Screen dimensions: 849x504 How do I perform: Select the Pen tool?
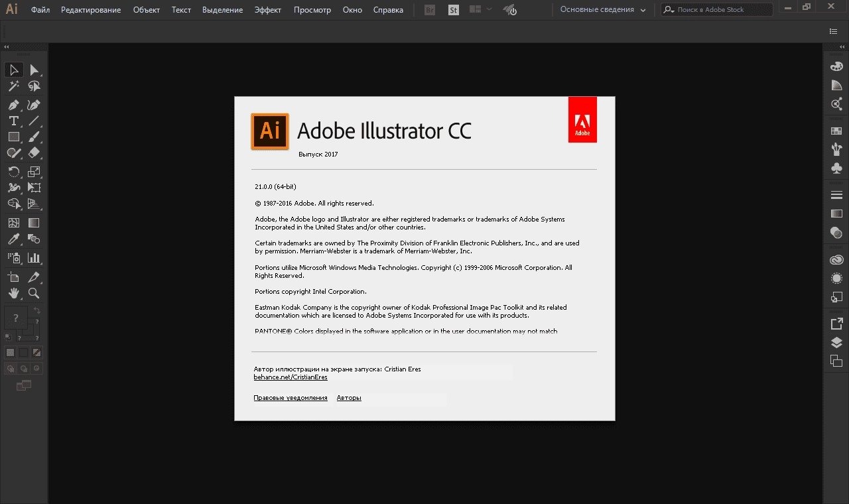pyautogui.click(x=13, y=105)
